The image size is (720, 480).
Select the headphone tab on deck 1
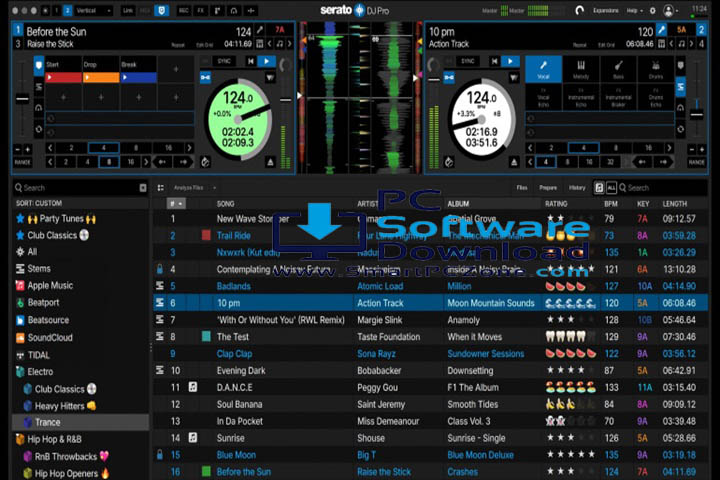coord(39,108)
